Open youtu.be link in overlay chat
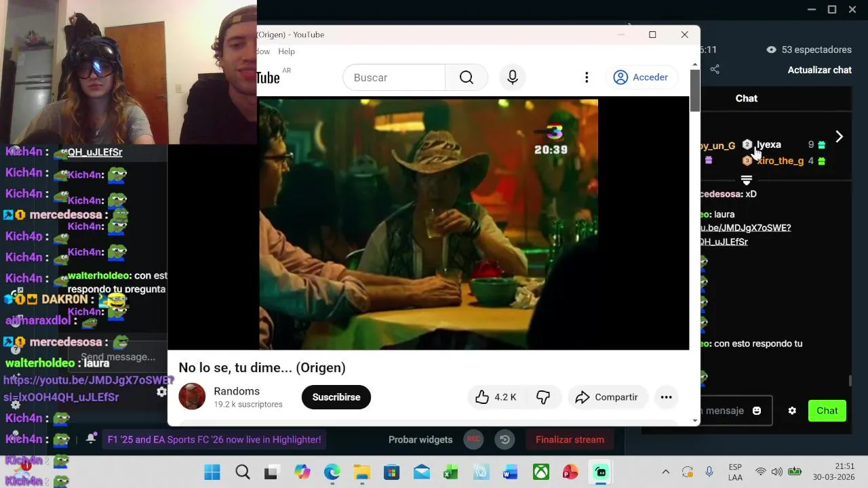The height and width of the screenshot is (488, 868). pyautogui.click(x=89, y=388)
